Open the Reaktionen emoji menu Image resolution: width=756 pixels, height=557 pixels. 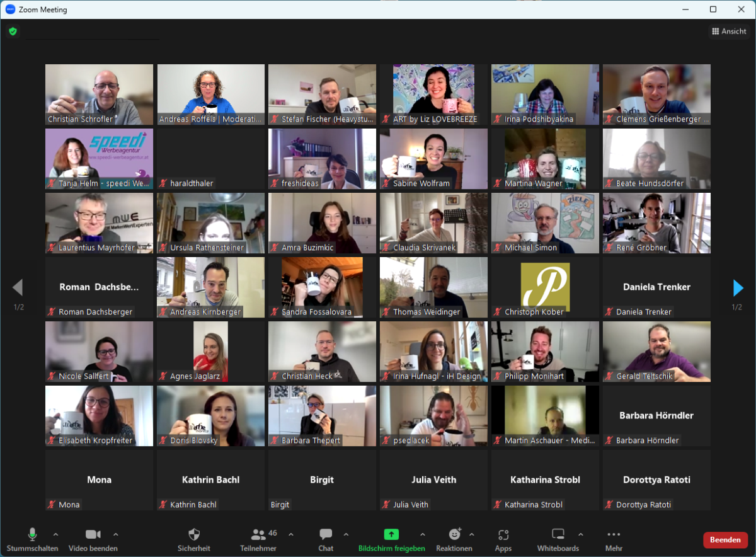coord(454,539)
